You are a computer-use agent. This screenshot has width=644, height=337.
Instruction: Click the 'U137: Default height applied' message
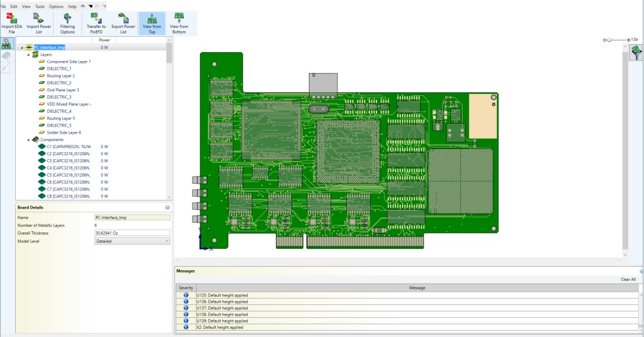222,308
